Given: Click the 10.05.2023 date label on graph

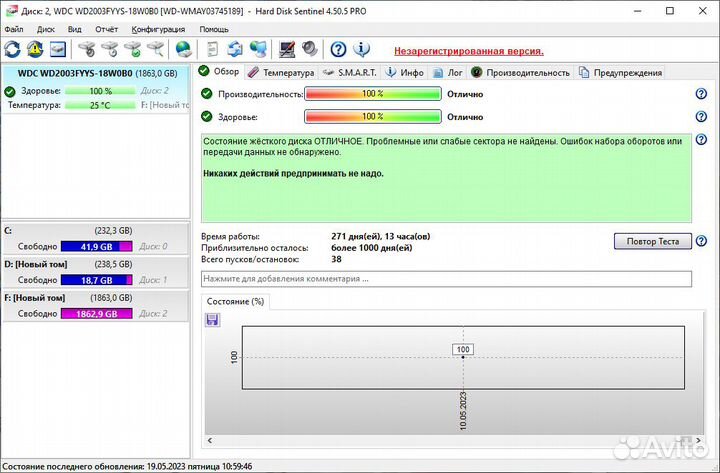Looking at the screenshot, I should (463, 411).
